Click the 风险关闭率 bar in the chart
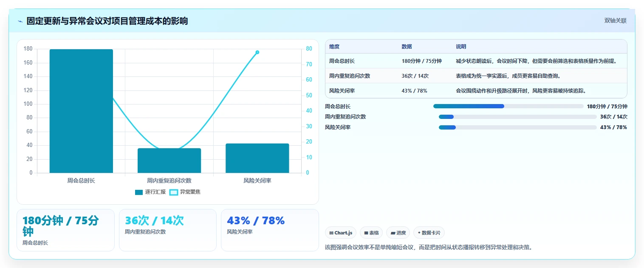 click(x=257, y=158)
